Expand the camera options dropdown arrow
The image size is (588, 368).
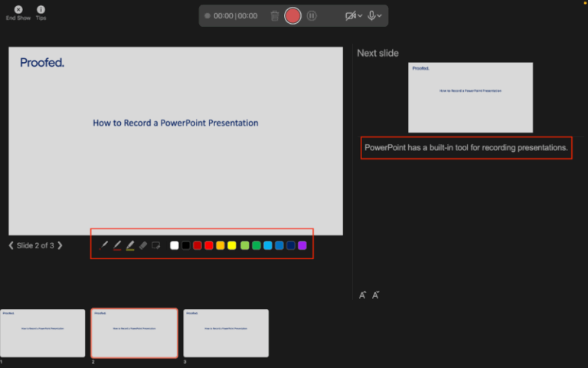click(360, 16)
